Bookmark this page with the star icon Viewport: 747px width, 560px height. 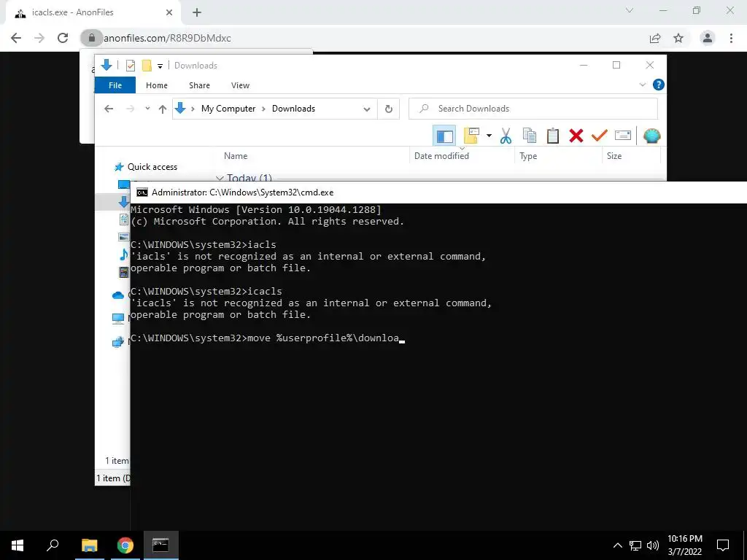(678, 38)
